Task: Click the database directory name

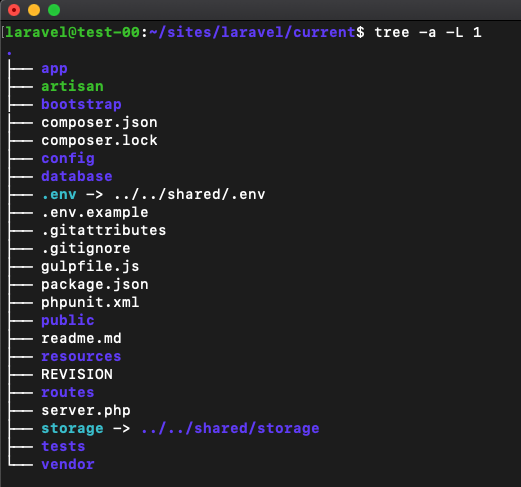Action: point(77,176)
